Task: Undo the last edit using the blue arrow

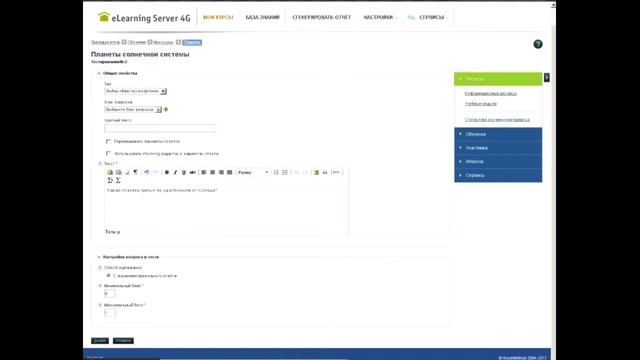Action: tap(146, 172)
